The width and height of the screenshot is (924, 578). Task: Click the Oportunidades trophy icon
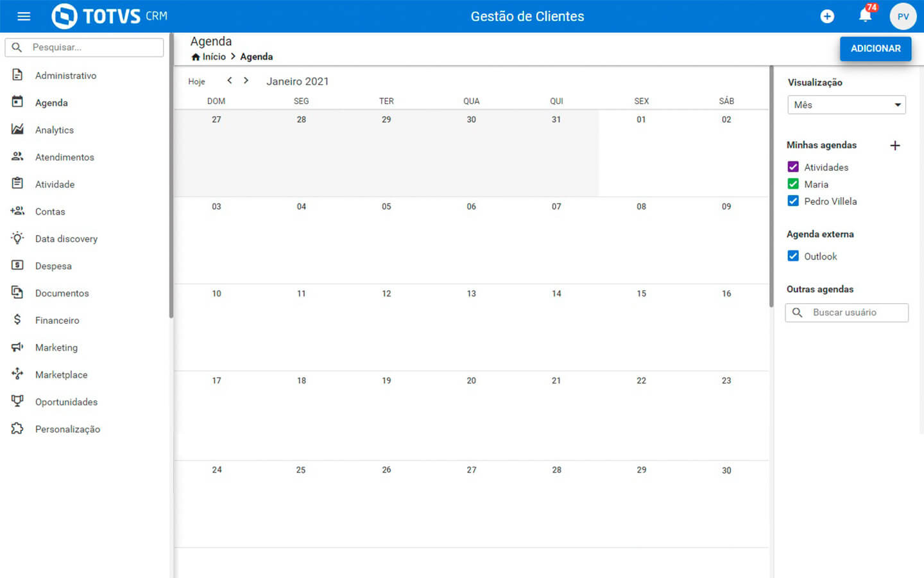[x=17, y=401]
